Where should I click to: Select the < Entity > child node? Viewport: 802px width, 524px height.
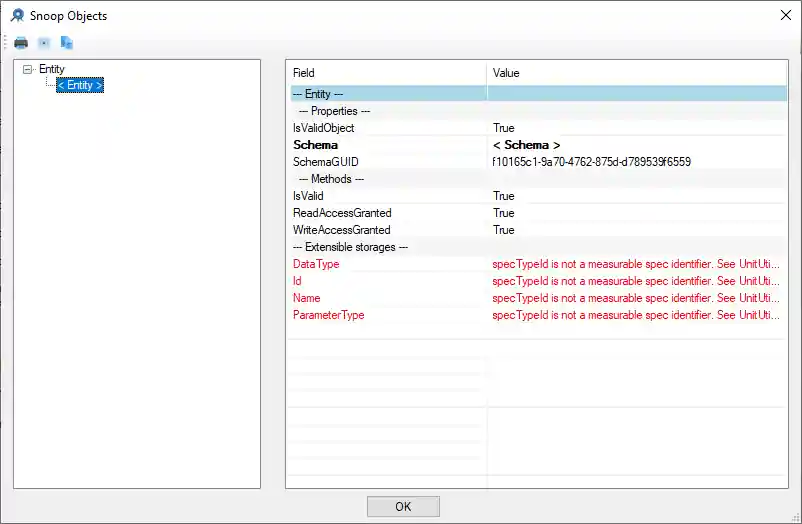point(80,85)
